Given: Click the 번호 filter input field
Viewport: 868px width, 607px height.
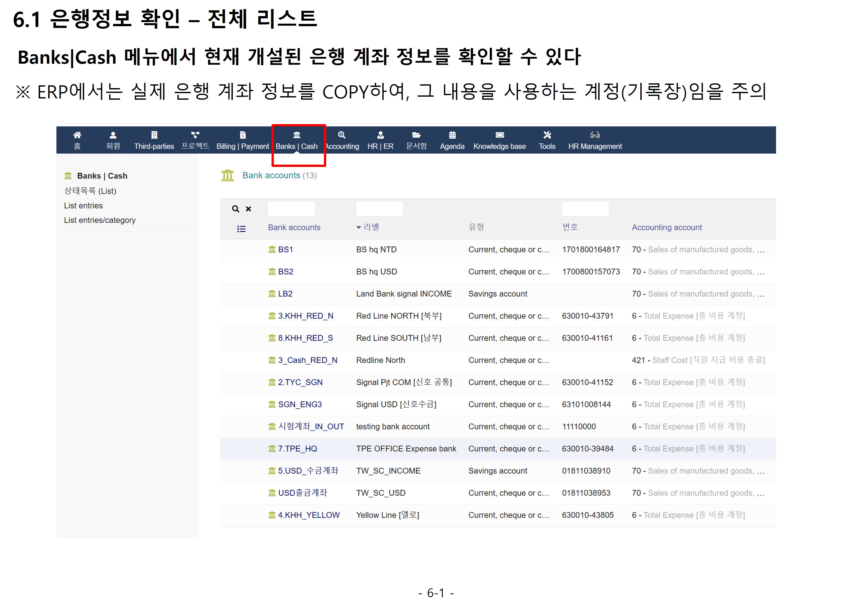Looking at the screenshot, I should (x=585, y=209).
